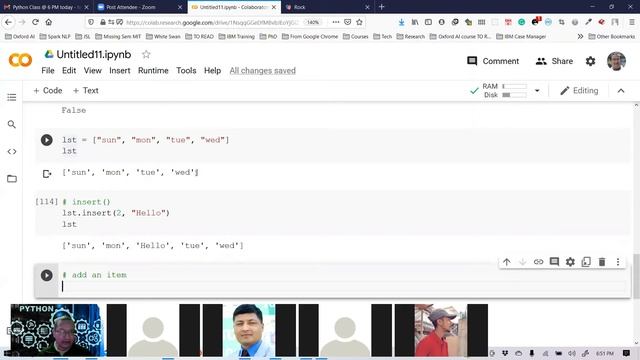The image size is (640, 360).
Task: Add a new Text cell
Action: click(x=85, y=91)
